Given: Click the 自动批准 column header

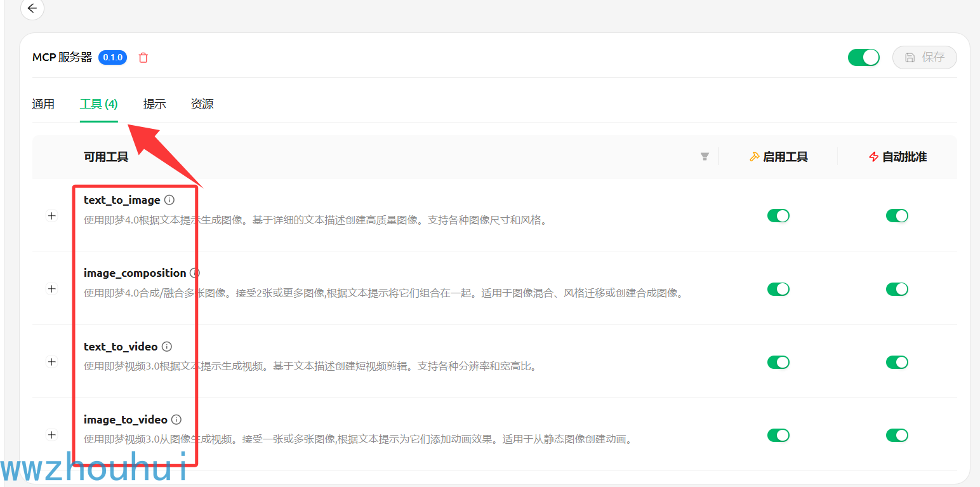Looking at the screenshot, I should tap(897, 157).
